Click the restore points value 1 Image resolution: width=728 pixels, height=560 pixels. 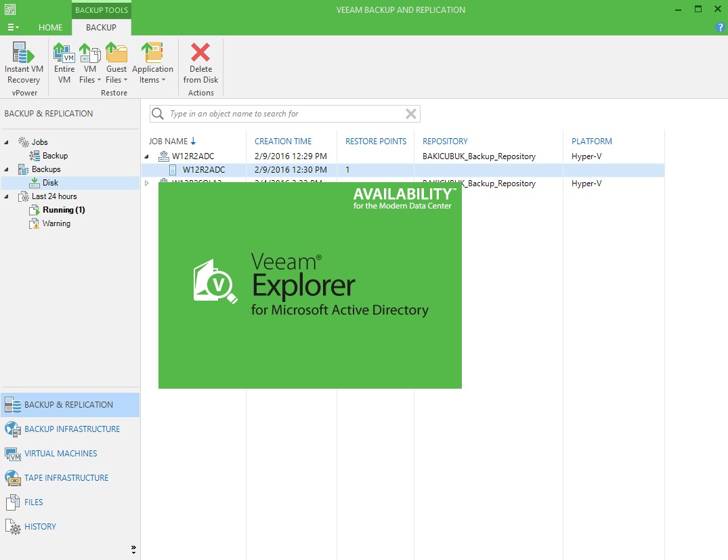[x=347, y=169]
